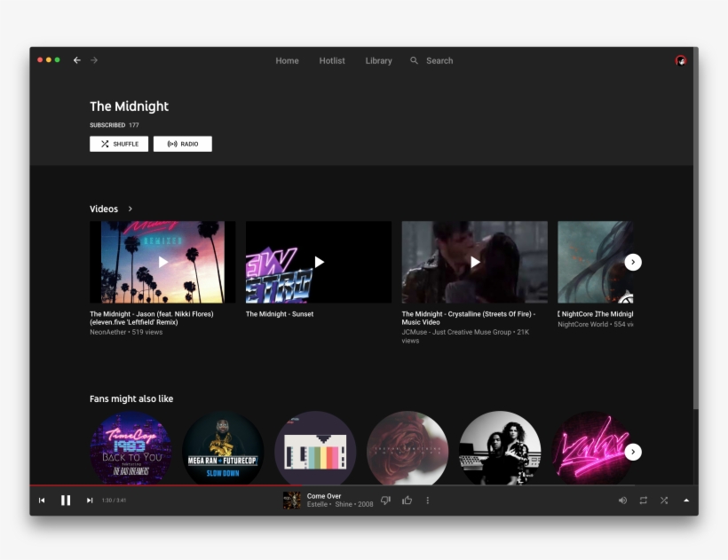
Task: Shuffle The Midnight's songs
Action: point(119,144)
